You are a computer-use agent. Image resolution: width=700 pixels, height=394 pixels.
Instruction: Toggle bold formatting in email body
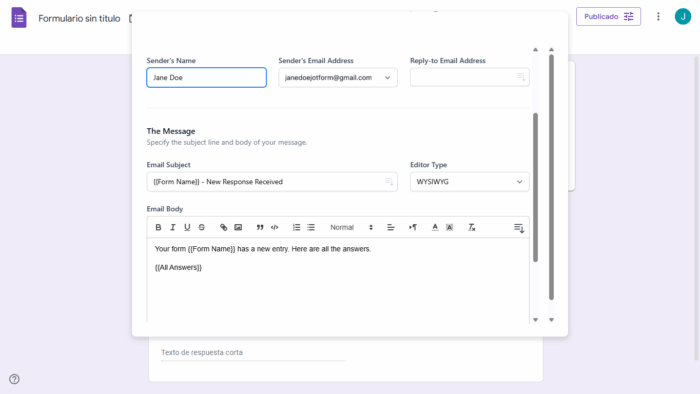158,228
